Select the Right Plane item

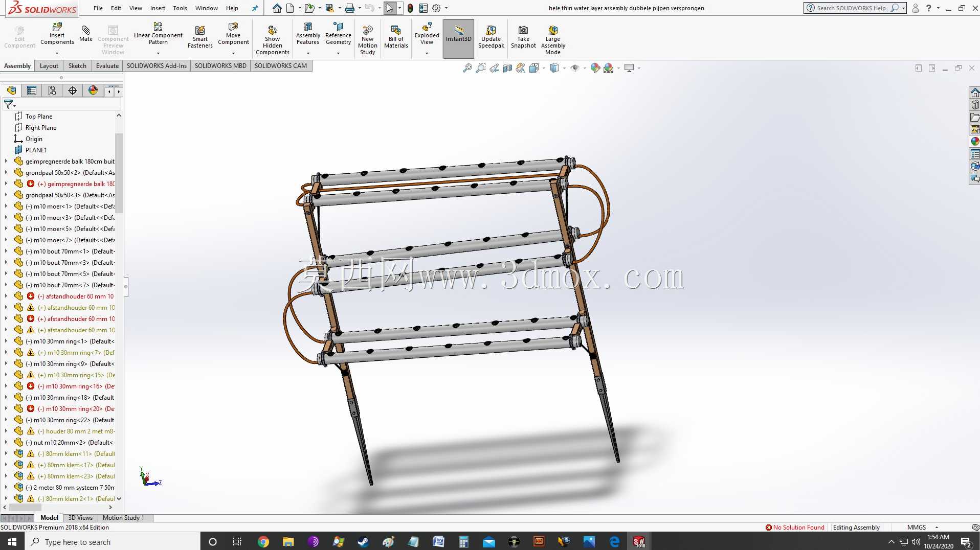click(41, 128)
